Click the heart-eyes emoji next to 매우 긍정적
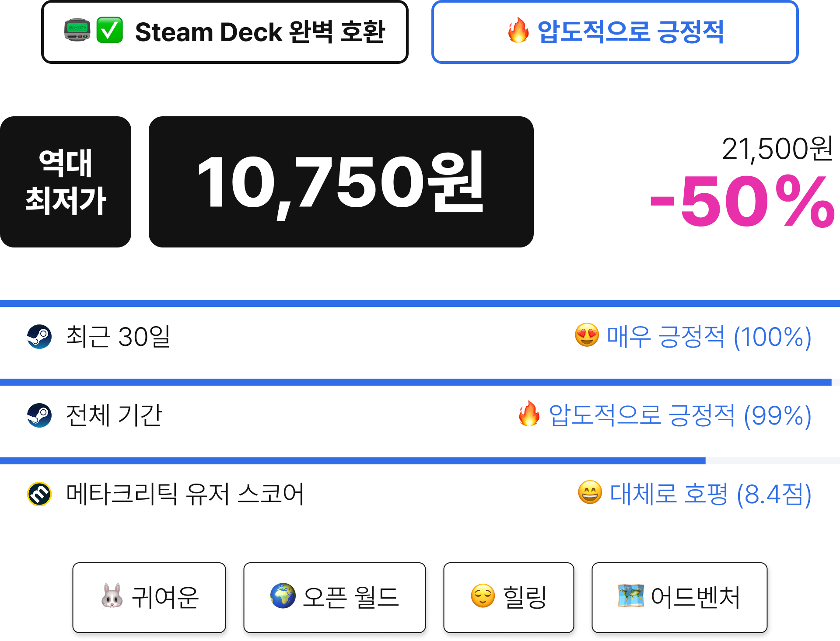The height and width of the screenshot is (641, 840). pyautogui.click(x=587, y=335)
